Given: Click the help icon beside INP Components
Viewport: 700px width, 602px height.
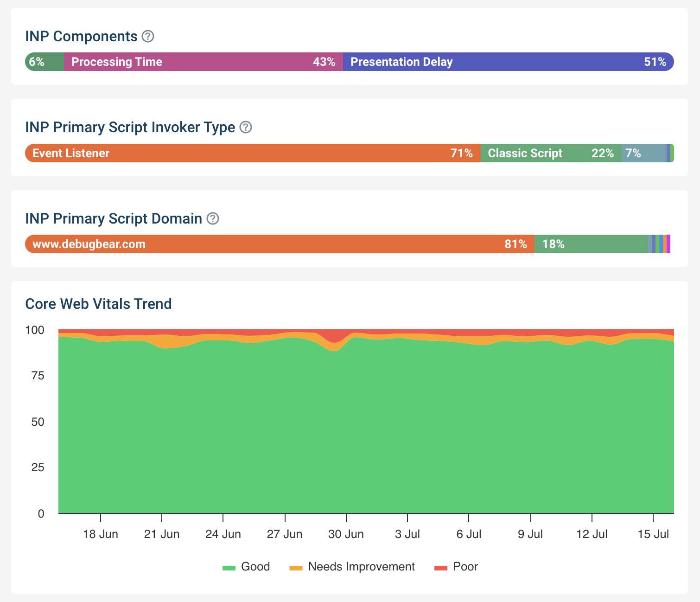Looking at the screenshot, I should 148,36.
